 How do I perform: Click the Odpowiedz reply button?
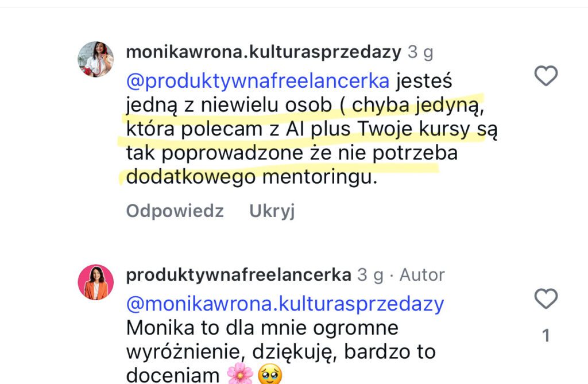point(175,211)
